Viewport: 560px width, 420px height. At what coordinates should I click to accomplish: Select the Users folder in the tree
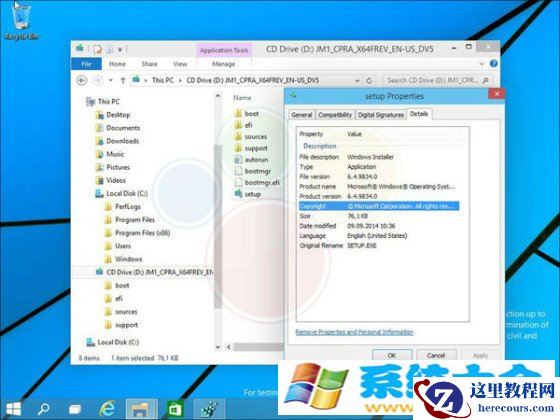click(x=123, y=246)
